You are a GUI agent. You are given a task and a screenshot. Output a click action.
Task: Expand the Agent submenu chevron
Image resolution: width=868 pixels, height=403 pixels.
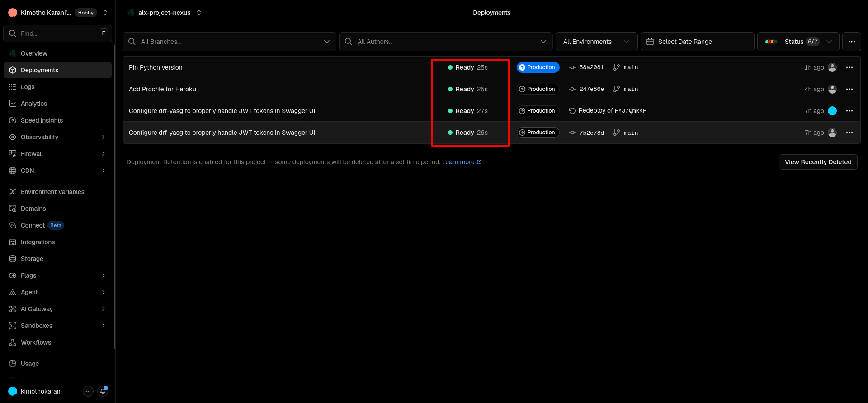[x=104, y=292]
